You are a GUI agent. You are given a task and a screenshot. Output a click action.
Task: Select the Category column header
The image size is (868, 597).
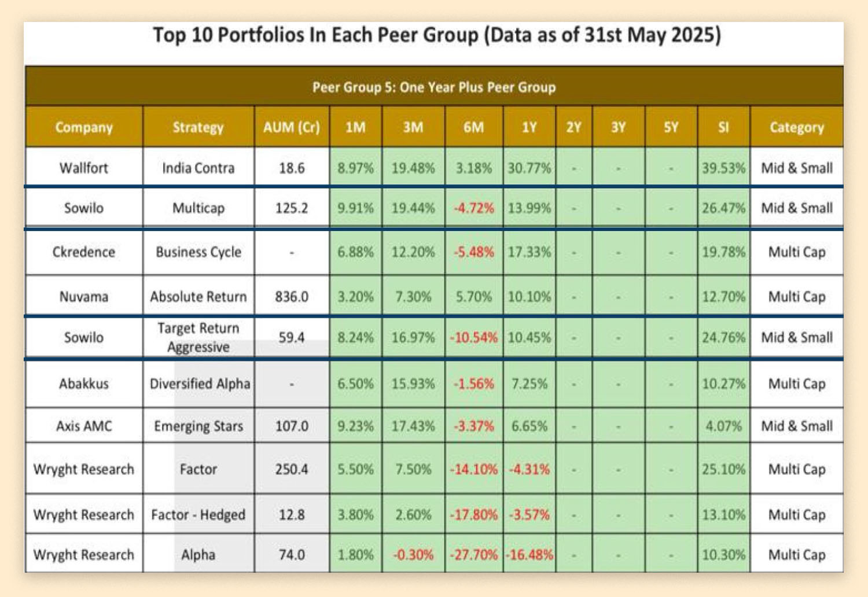coord(796,127)
